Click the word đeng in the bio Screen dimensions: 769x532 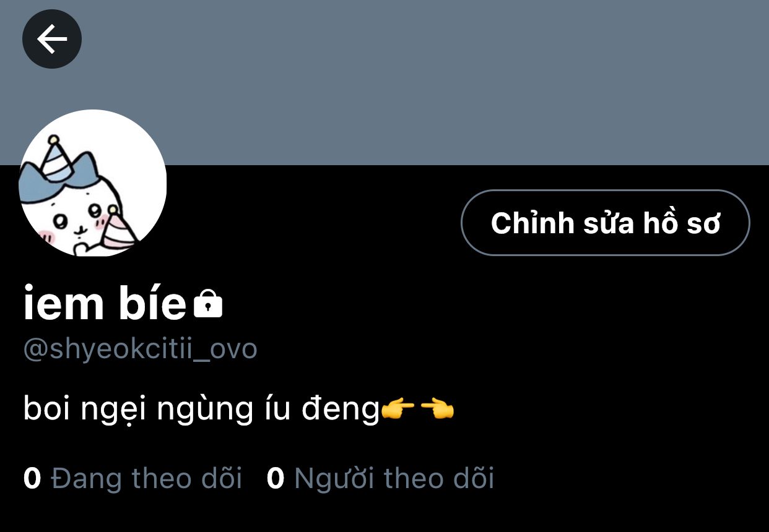(340, 410)
